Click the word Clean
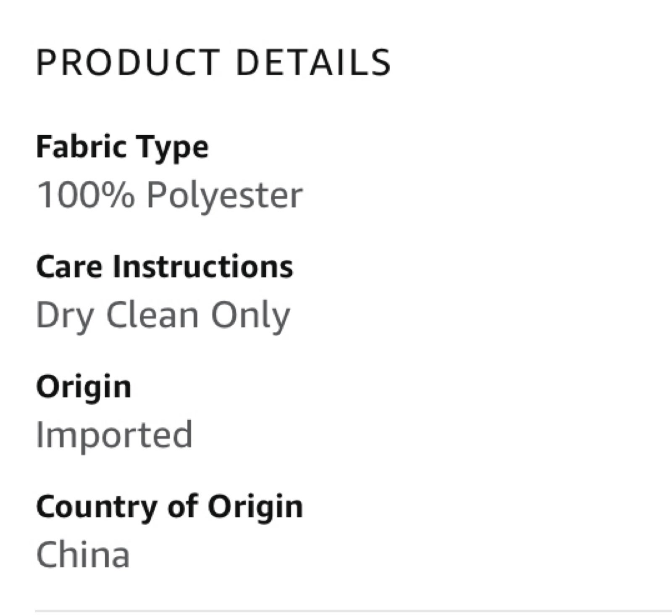This screenshot has height=616, width=672. click(152, 315)
